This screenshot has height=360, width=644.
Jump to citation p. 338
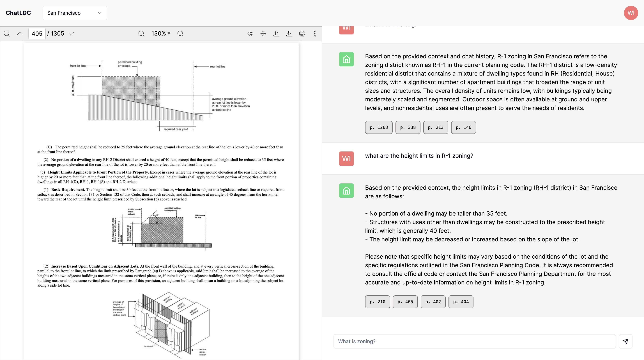pyautogui.click(x=408, y=127)
